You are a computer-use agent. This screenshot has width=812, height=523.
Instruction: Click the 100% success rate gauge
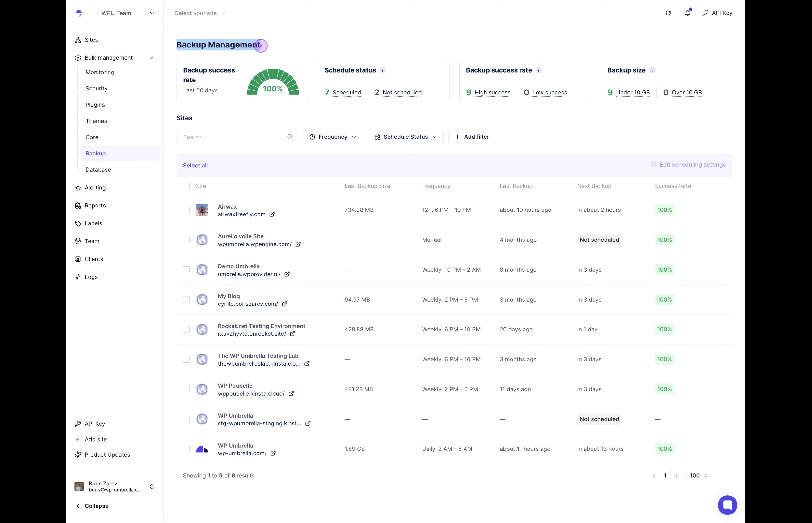tap(273, 82)
